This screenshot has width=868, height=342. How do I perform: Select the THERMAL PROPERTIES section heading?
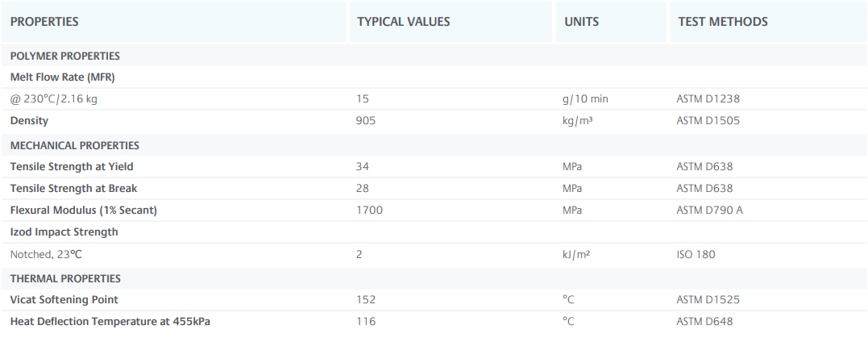65,278
